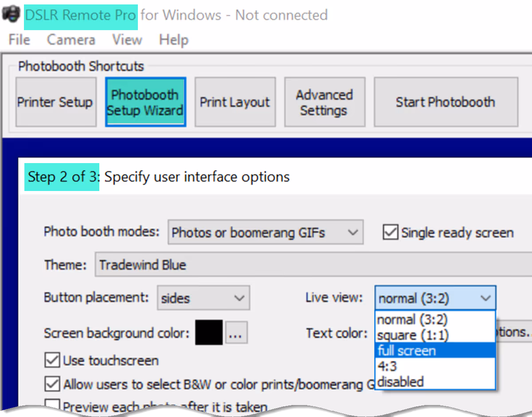The height and width of the screenshot is (417, 532).
Task: Select square (1:1) live view option
Action: point(434,335)
